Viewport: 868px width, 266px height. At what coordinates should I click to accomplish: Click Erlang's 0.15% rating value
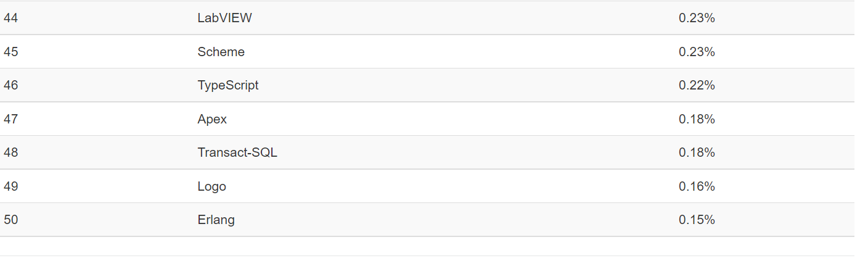click(x=697, y=220)
